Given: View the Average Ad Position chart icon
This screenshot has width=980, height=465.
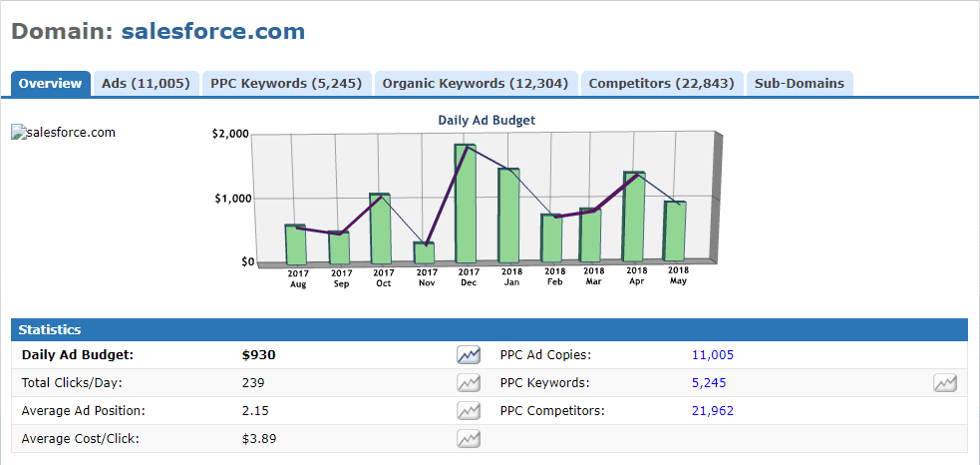Looking at the screenshot, I should point(469,410).
